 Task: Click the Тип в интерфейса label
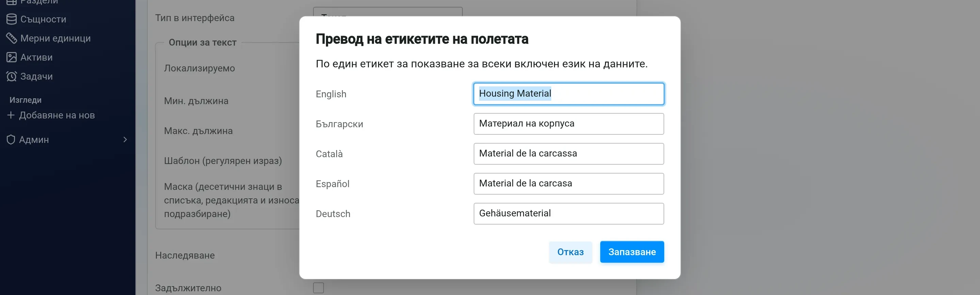[195, 18]
